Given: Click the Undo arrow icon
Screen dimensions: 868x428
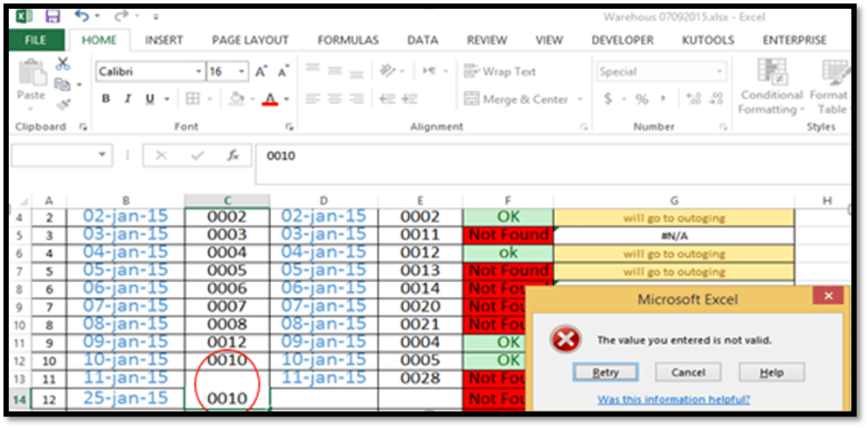Looking at the screenshot, I should click(82, 17).
